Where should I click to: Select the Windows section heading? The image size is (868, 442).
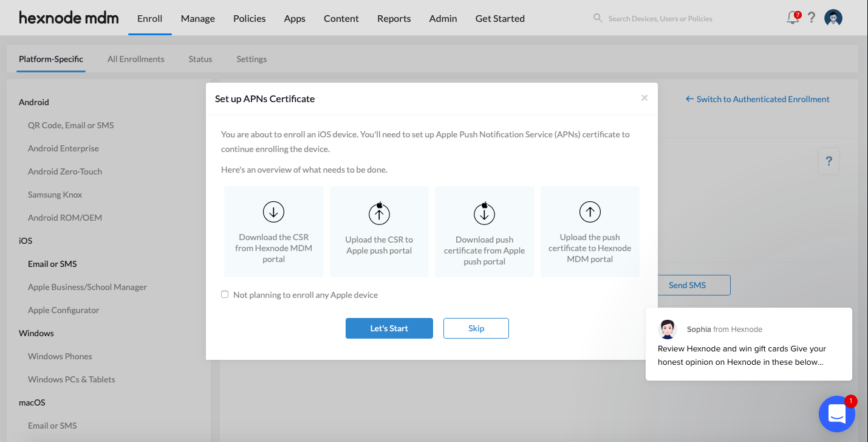pyautogui.click(x=36, y=333)
